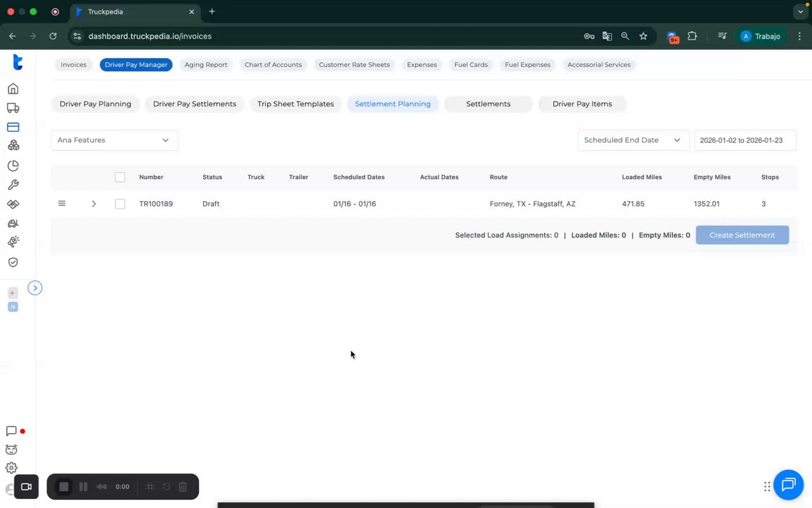
Task: Delete the recording with trash icon
Action: click(183, 487)
